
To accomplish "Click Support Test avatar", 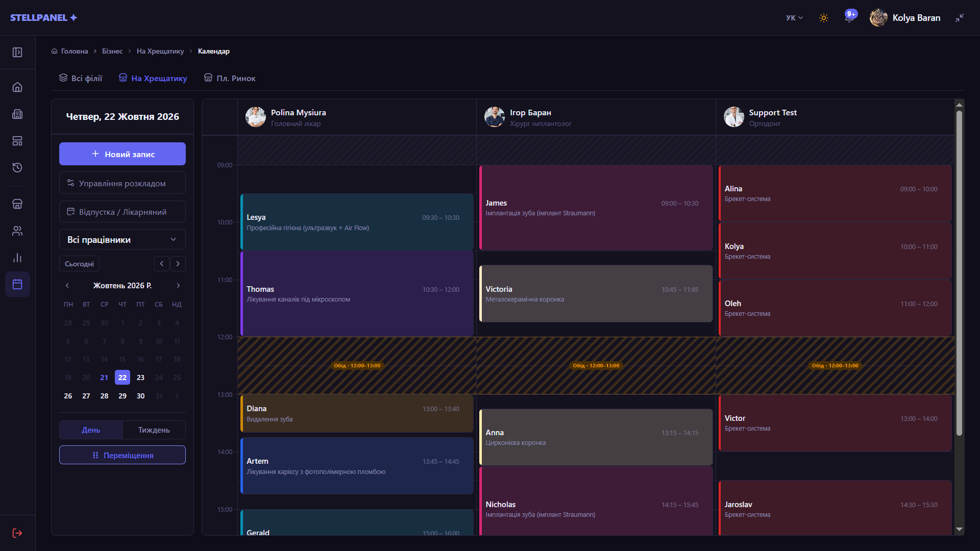I will (733, 117).
